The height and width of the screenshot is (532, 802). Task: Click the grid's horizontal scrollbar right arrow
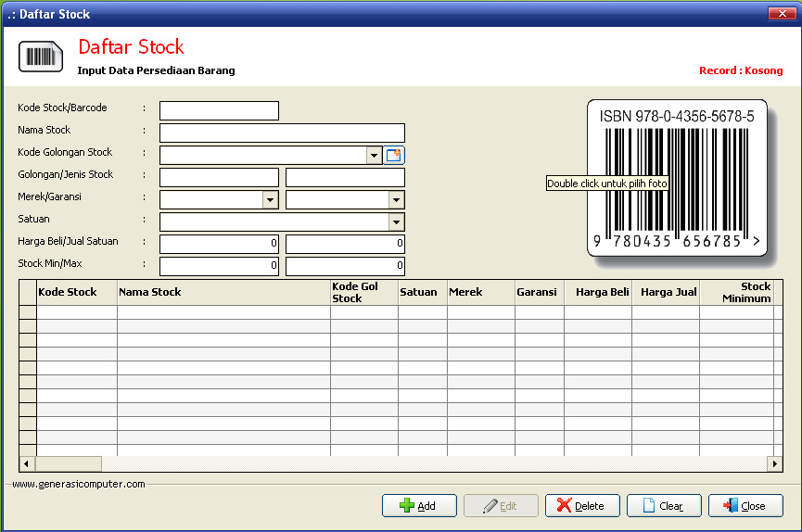pos(775,463)
